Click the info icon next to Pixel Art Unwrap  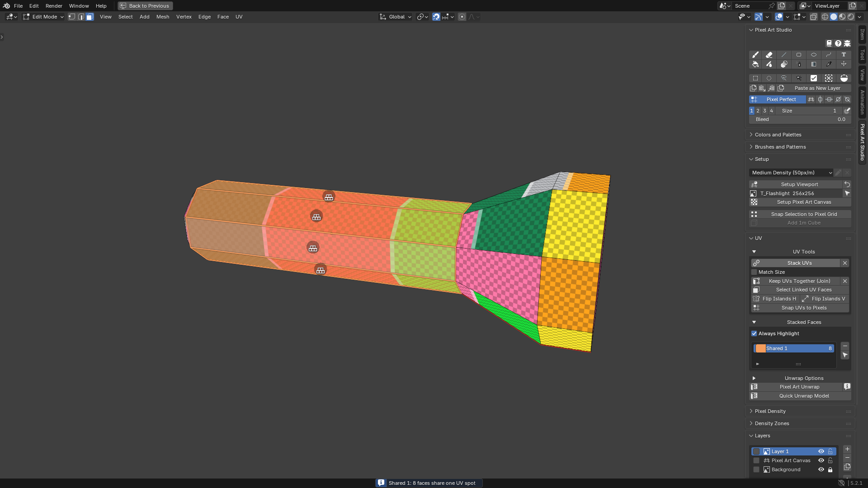click(847, 387)
